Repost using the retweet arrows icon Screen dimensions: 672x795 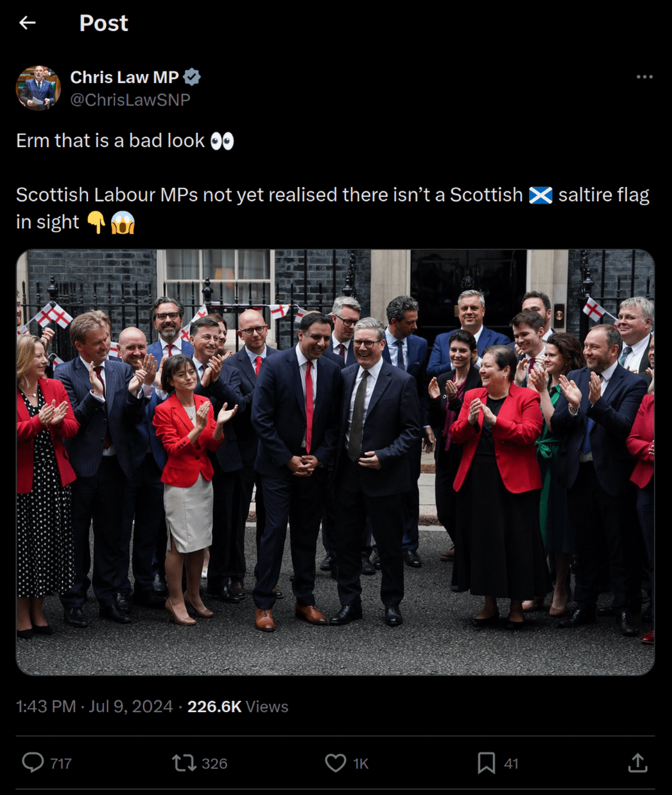[184, 763]
